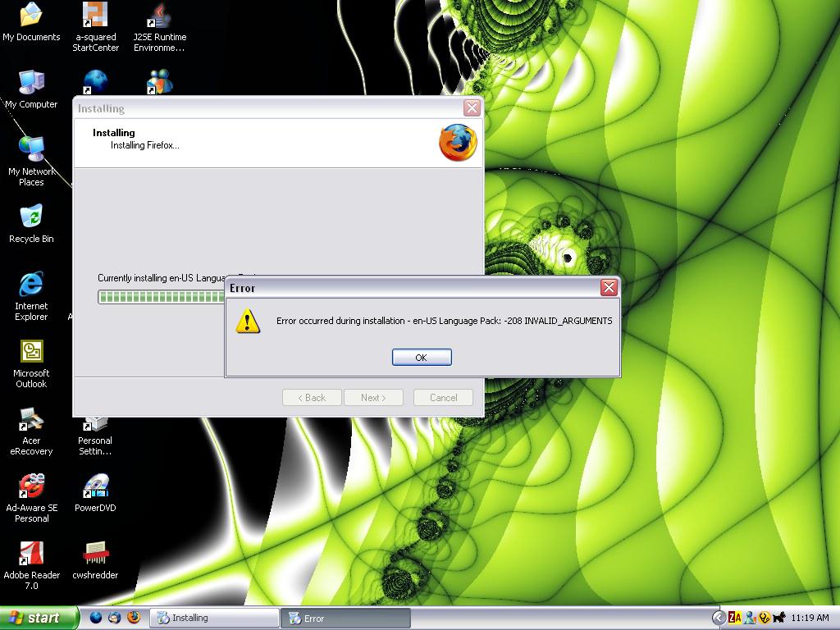Image resolution: width=840 pixels, height=630 pixels.
Task: Click the Back button in the installer
Action: (312, 398)
